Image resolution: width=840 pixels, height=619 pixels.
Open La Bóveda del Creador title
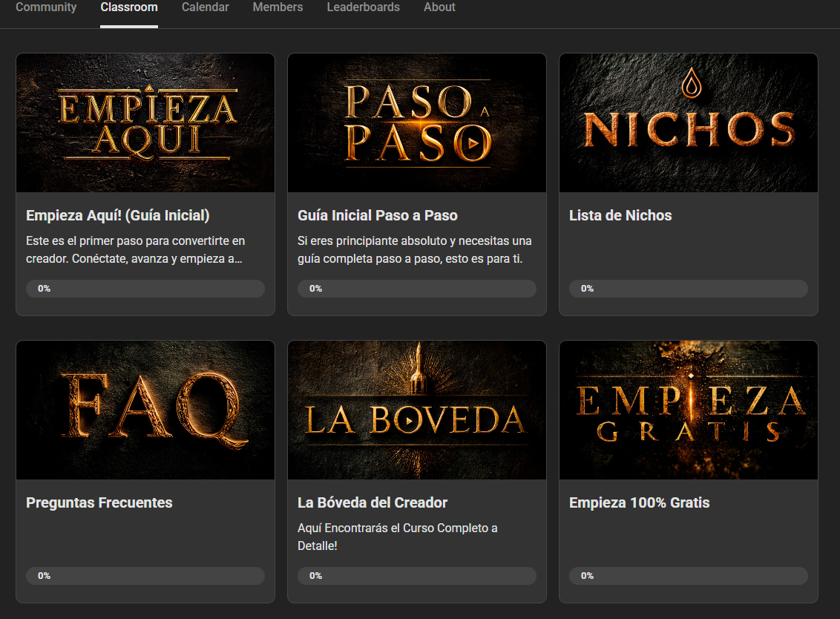373,502
